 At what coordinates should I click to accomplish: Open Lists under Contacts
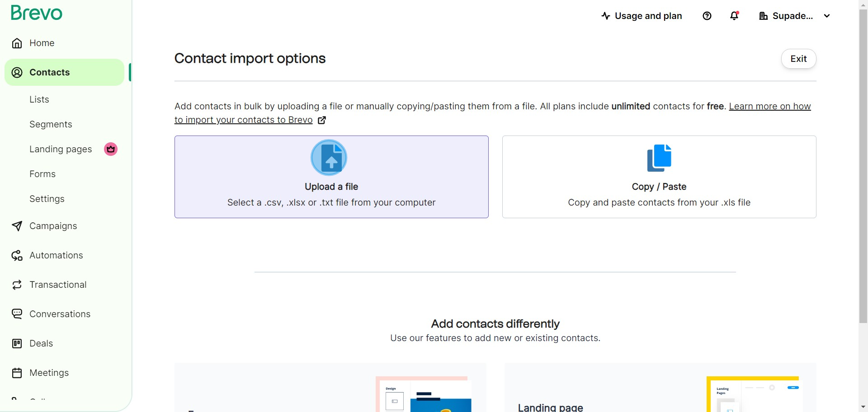(39, 99)
